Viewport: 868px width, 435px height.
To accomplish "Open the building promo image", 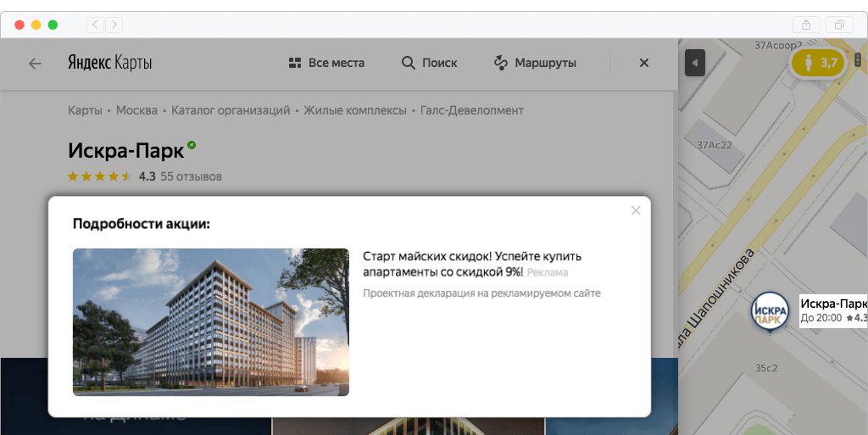I will tap(211, 322).
